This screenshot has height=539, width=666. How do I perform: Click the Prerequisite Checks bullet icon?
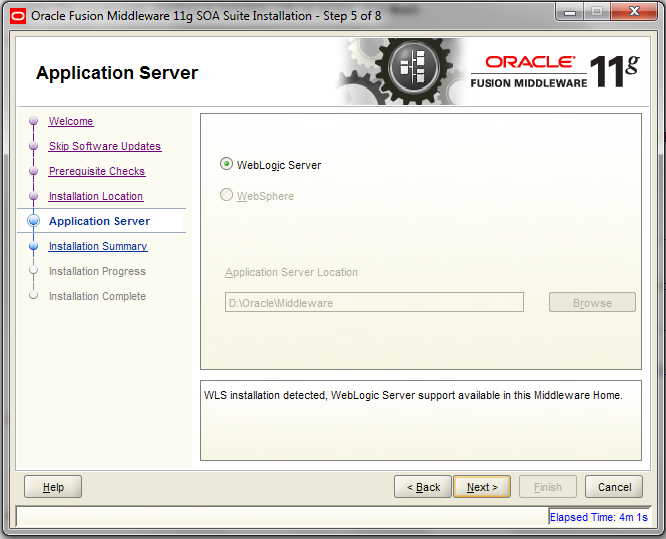click(34, 171)
